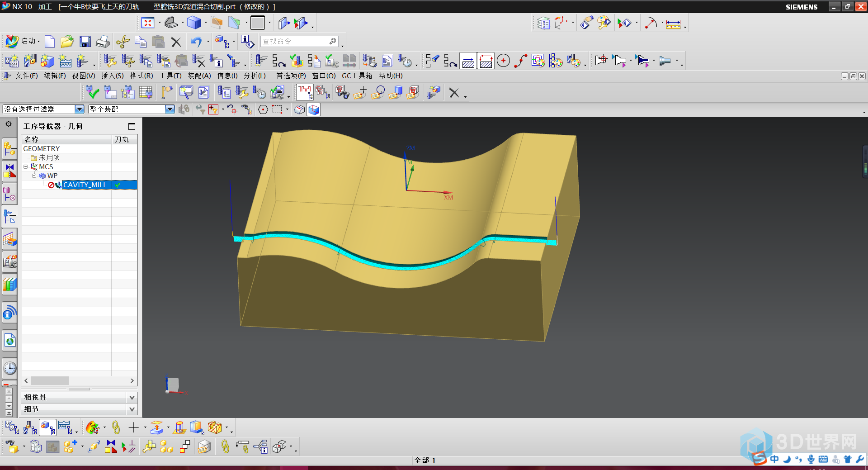Viewport: 868px width, 470px height.
Task: Open a file with the folder icon
Action: coord(67,42)
